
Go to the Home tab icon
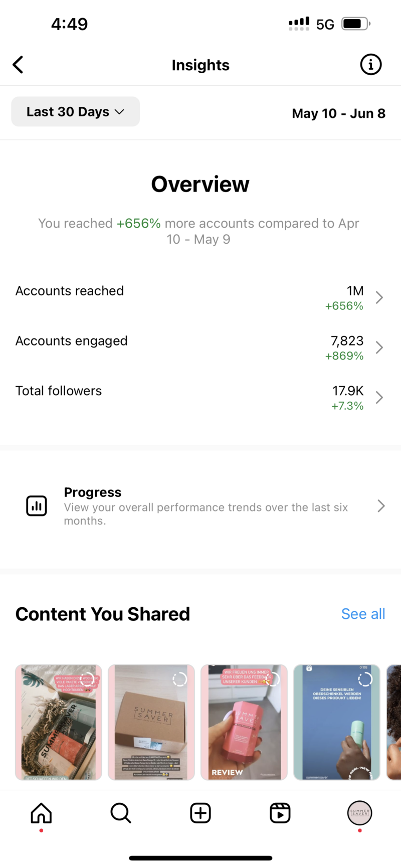(x=41, y=813)
